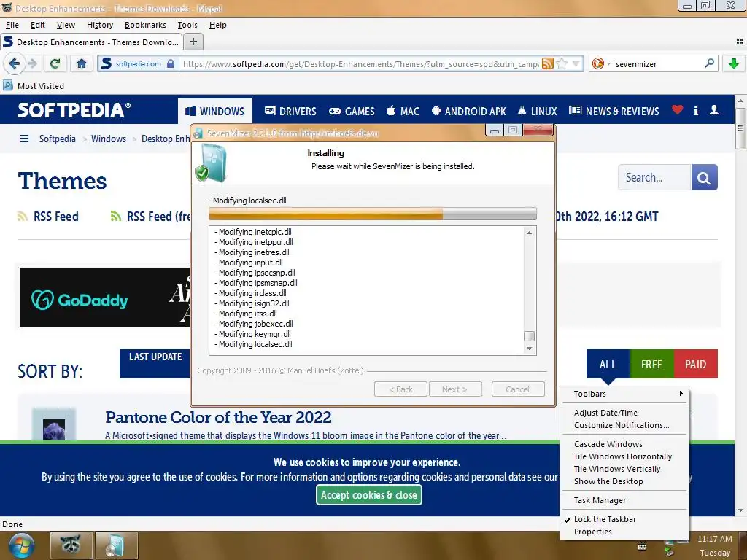
Task: Reload the page with the green refresh icon
Action: tap(55, 63)
